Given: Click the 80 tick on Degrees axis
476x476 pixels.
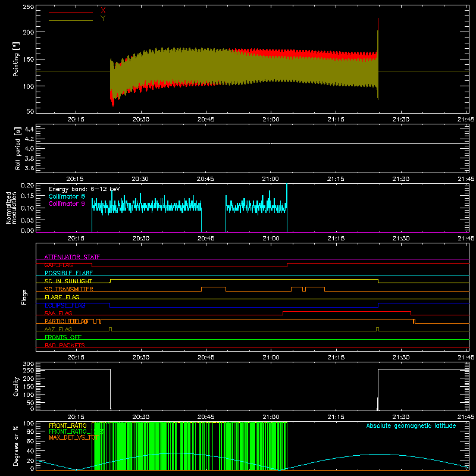Looking at the screenshot, I should coord(30,431).
